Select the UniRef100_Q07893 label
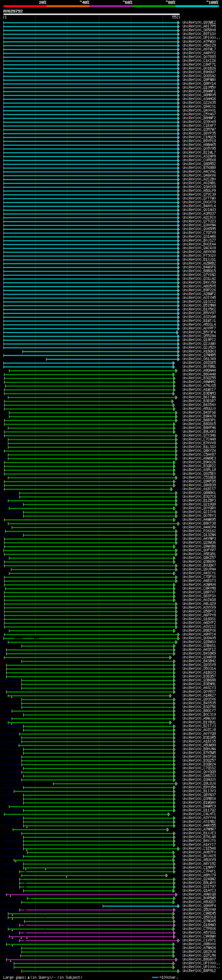The width and height of the screenshot is (222, 980). point(199,57)
